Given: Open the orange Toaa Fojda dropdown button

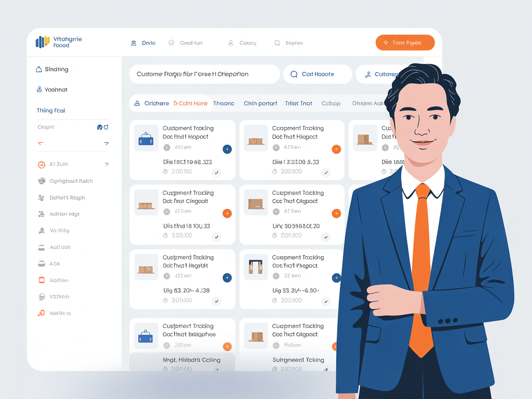Looking at the screenshot, I should [x=405, y=42].
